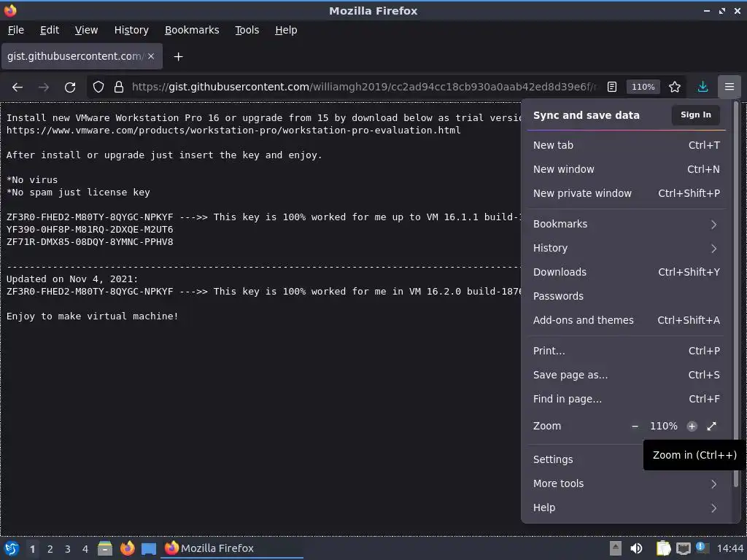Reload the current page
This screenshot has height=560, width=747.
tap(70, 87)
